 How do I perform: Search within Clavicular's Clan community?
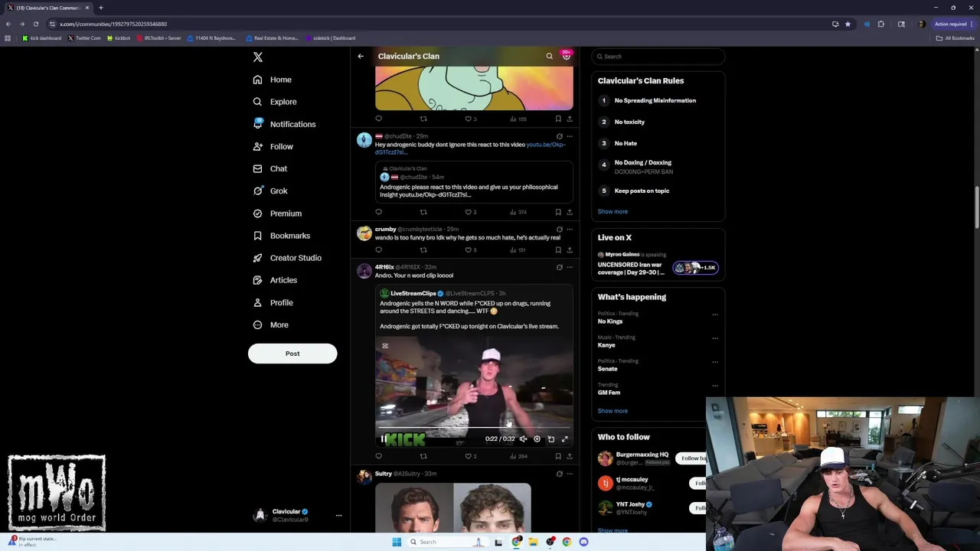(549, 56)
